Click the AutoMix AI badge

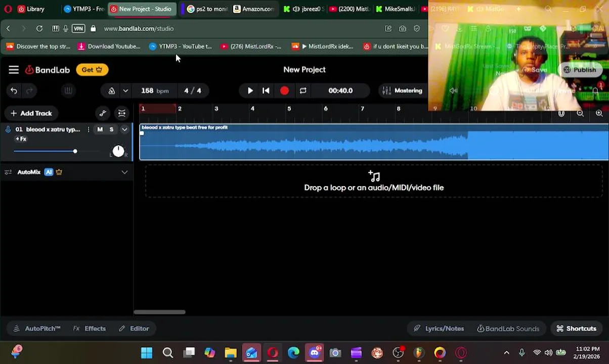(x=49, y=172)
